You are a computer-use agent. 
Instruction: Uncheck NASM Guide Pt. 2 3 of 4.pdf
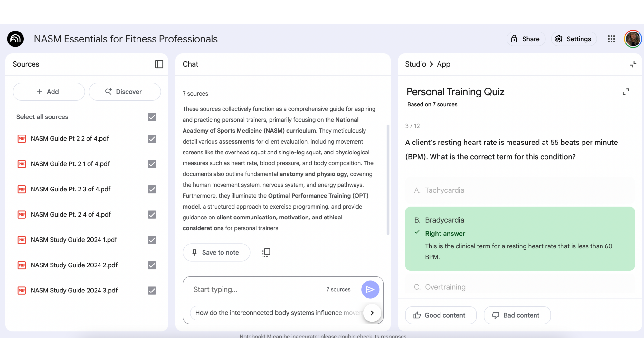tap(152, 190)
